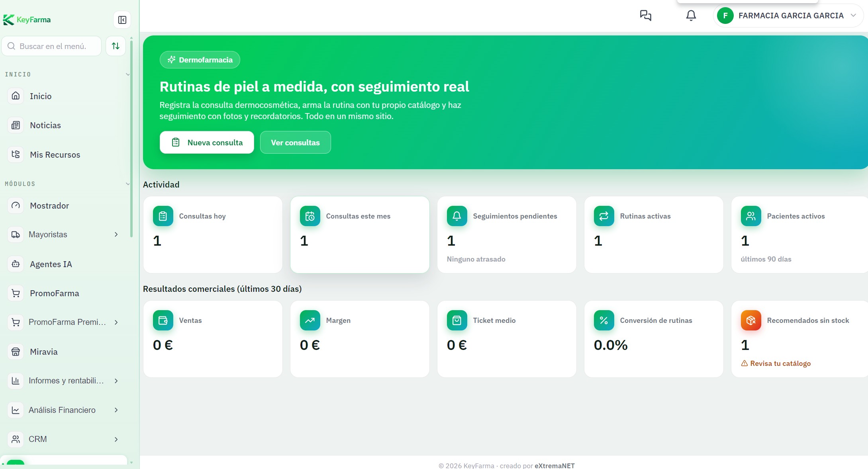Expand the PromoFarma Premium submenu arrow

click(116, 322)
